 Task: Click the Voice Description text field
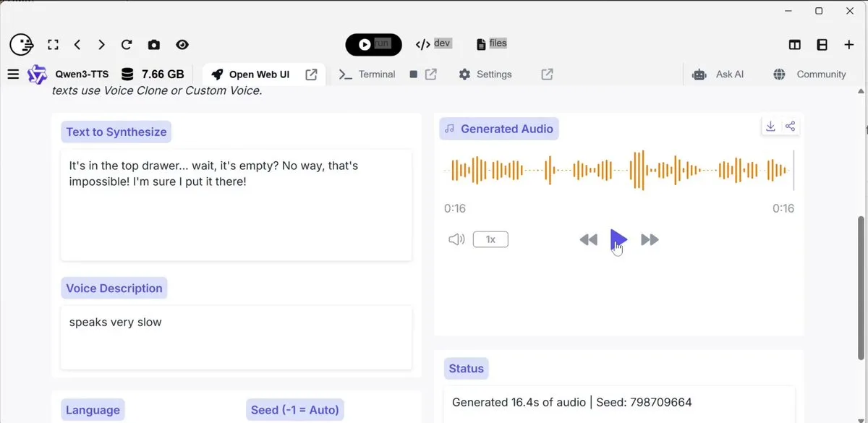[236, 337]
